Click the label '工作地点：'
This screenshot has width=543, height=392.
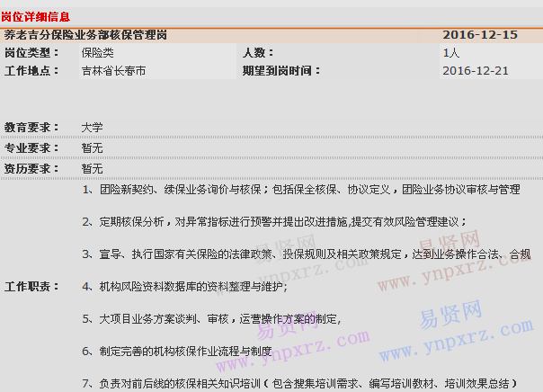tap(31, 71)
